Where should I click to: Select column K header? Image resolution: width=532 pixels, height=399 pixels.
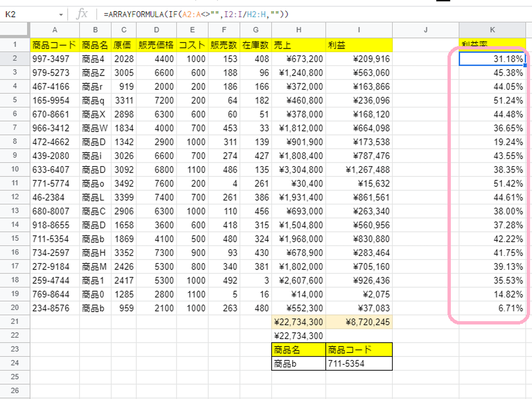coord(493,30)
